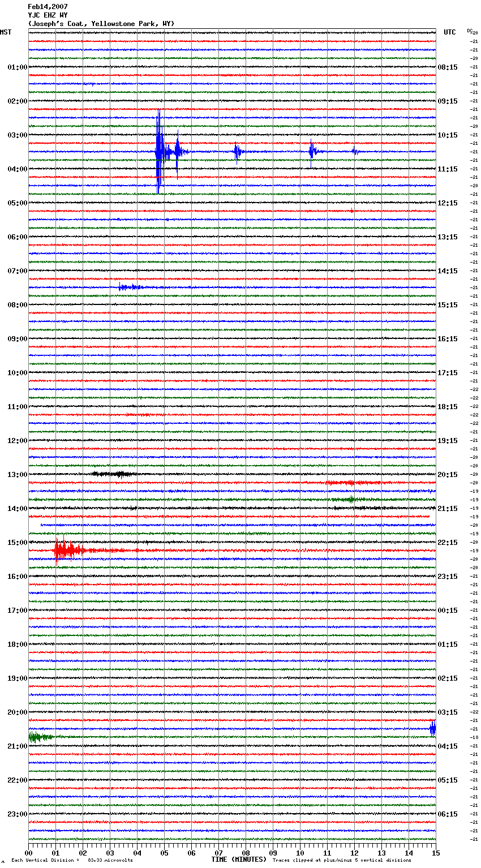Click the 14:15 UTC time label
Image resolution: width=481 pixels, height=868 pixels.
pyautogui.click(x=448, y=271)
